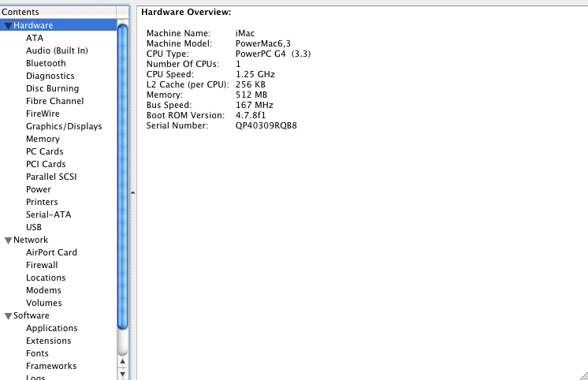Open the Diagnostics entry
This screenshot has height=380, width=588.
[x=50, y=76]
